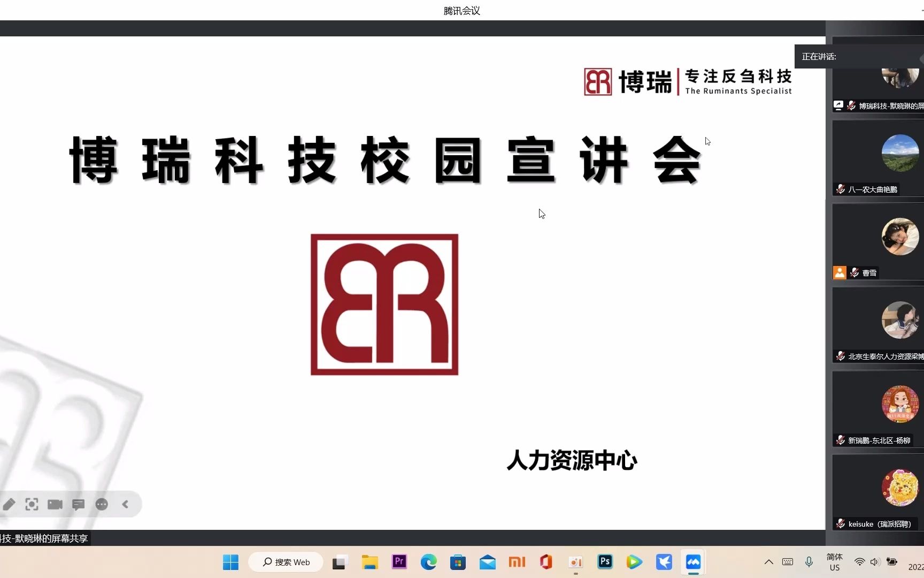Open the system volume control
Image resolution: width=924 pixels, height=578 pixels.
(875, 562)
